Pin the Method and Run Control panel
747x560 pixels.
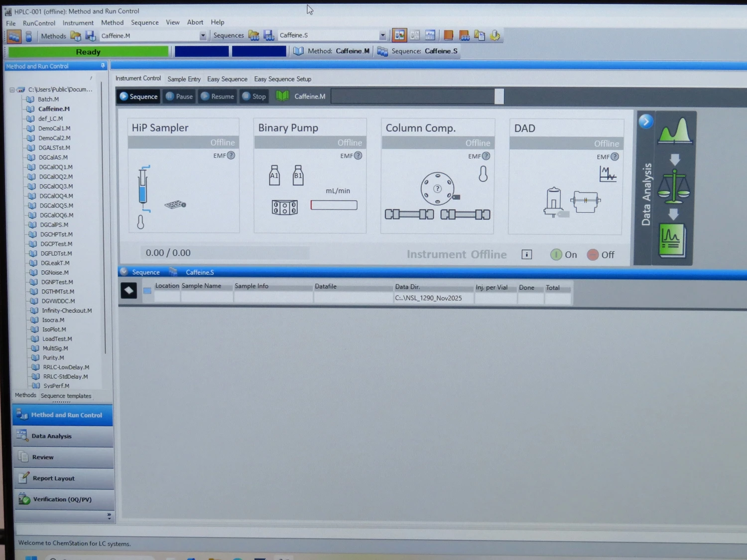click(103, 66)
